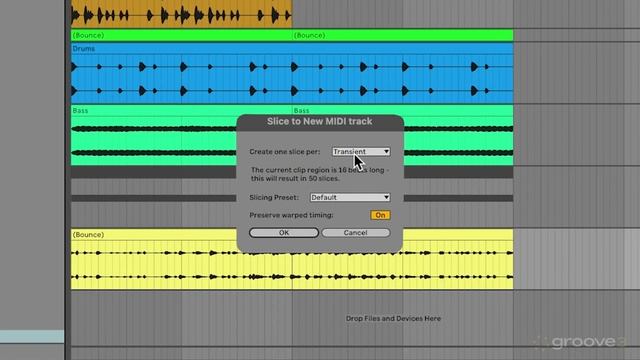Open the 'Create one slice per' Transient dropdown
Viewport: 640px width, 360px height.
(x=361, y=151)
